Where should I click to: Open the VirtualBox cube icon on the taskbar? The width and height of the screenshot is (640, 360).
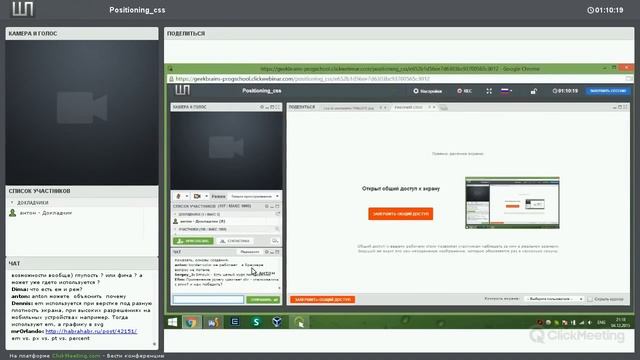[277, 322]
